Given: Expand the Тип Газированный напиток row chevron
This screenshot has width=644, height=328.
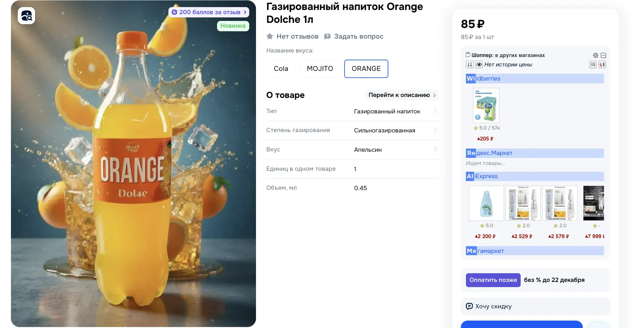Looking at the screenshot, I should pyautogui.click(x=435, y=111).
